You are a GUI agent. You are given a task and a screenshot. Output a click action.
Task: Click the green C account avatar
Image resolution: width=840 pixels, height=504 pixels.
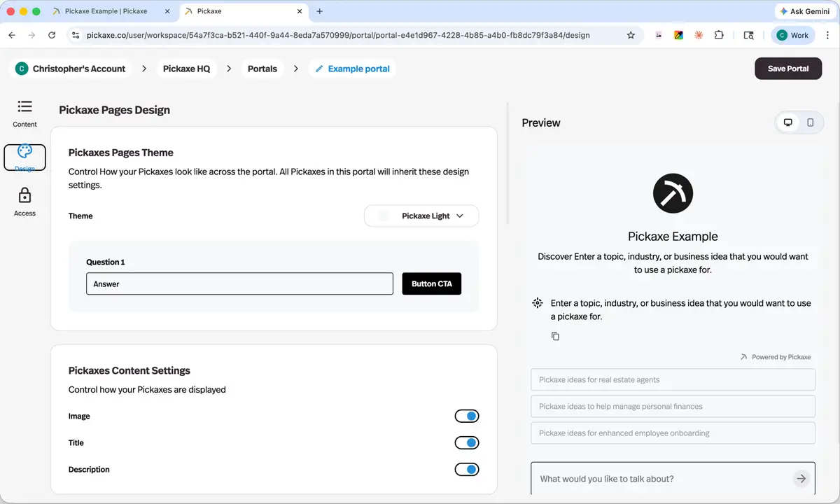[21, 69]
